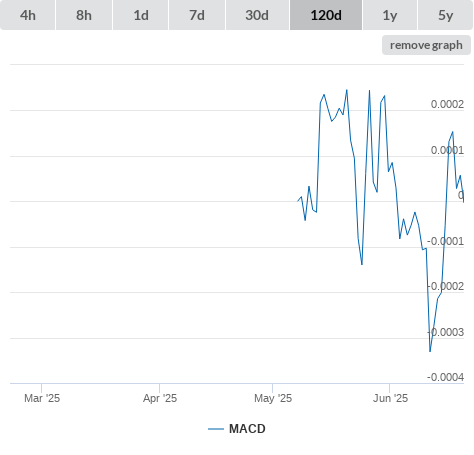Toggle MACD series via legend label
The height and width of the screenshot is (455, 474).
click(x=247, y=429)
